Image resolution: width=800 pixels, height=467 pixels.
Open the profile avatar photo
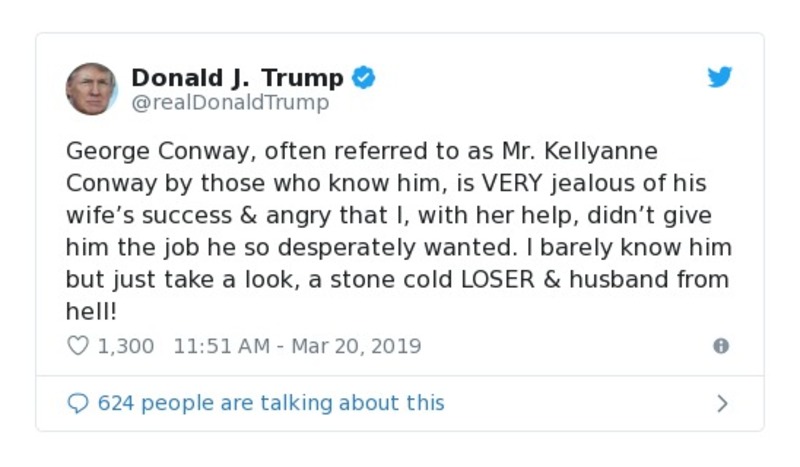click(91, 89)
